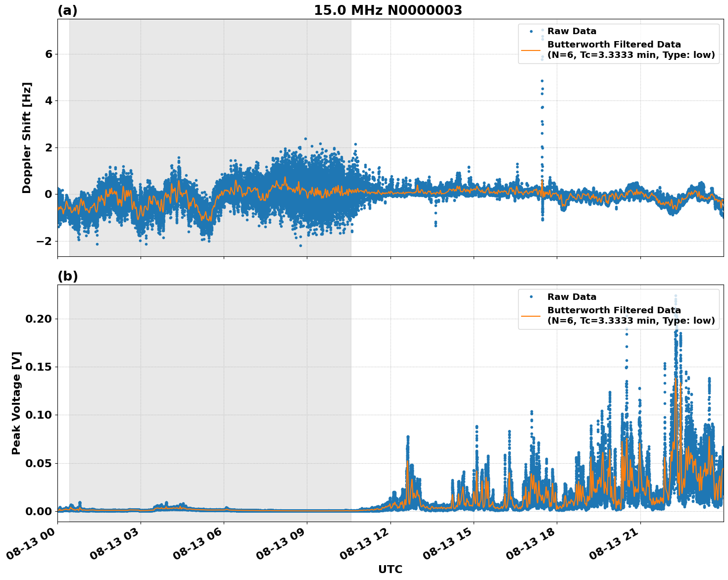The image size is (728, 580).
Task: Select the orange Butterworth line symbol in panel (b) legend
Action: [534, 317]
